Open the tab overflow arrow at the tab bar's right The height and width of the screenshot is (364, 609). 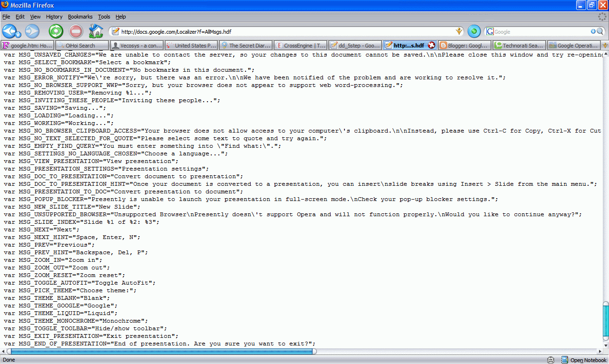tap(605, 45)
